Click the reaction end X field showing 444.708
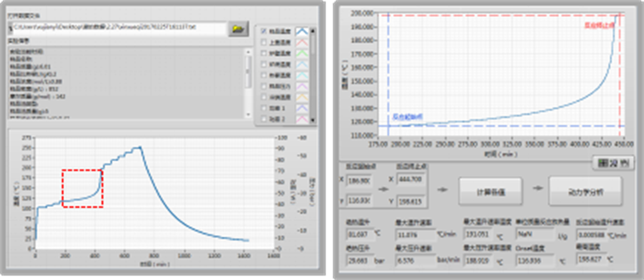Screen dimensions: 644x280 [411, 180]
